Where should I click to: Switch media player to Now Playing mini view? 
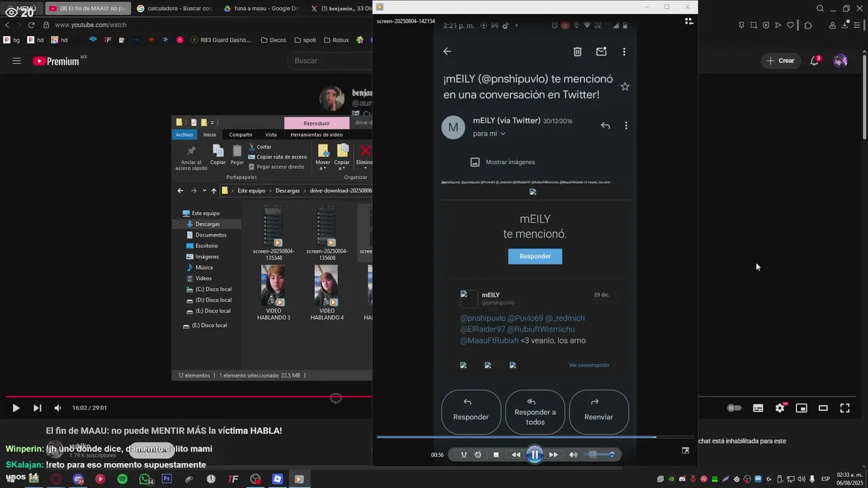pos(685,451)
